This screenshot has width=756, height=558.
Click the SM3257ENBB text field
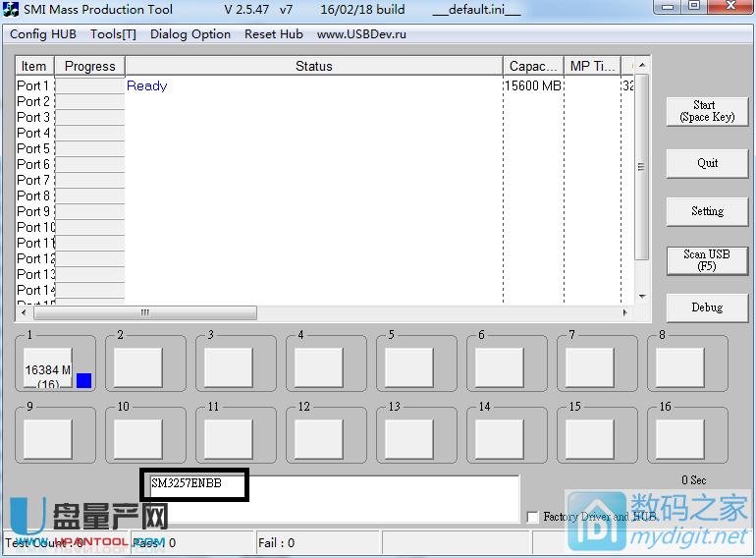click(x=334, y=498)
